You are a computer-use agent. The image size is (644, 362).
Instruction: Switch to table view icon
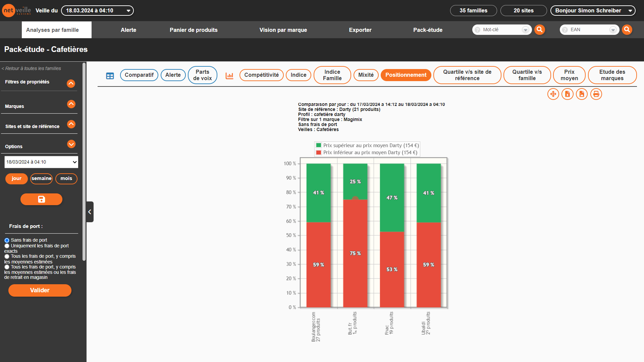click(x=110, y=76)
